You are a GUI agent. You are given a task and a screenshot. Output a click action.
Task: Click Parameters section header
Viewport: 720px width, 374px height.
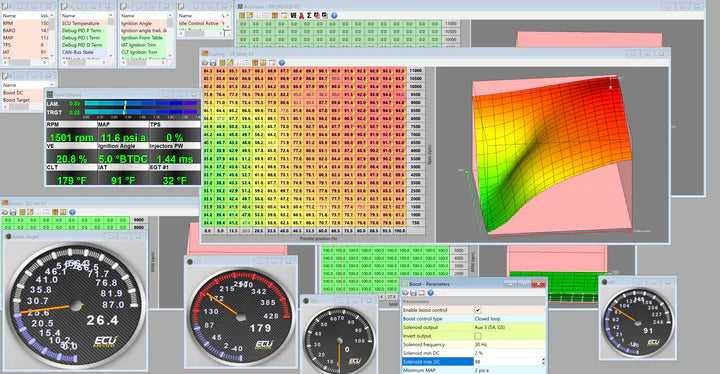[x=474, y=301]
